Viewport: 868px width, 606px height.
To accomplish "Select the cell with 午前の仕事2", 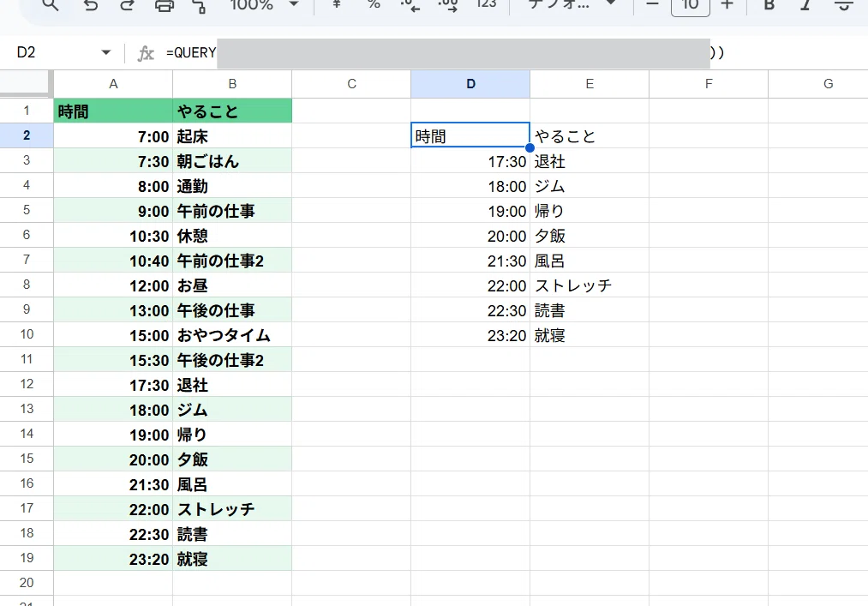I will [x=232, y=261].
